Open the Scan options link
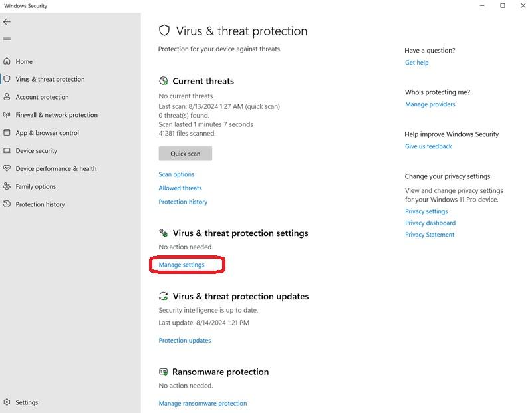This screenshot has width=532, height=413. [176, 174]
